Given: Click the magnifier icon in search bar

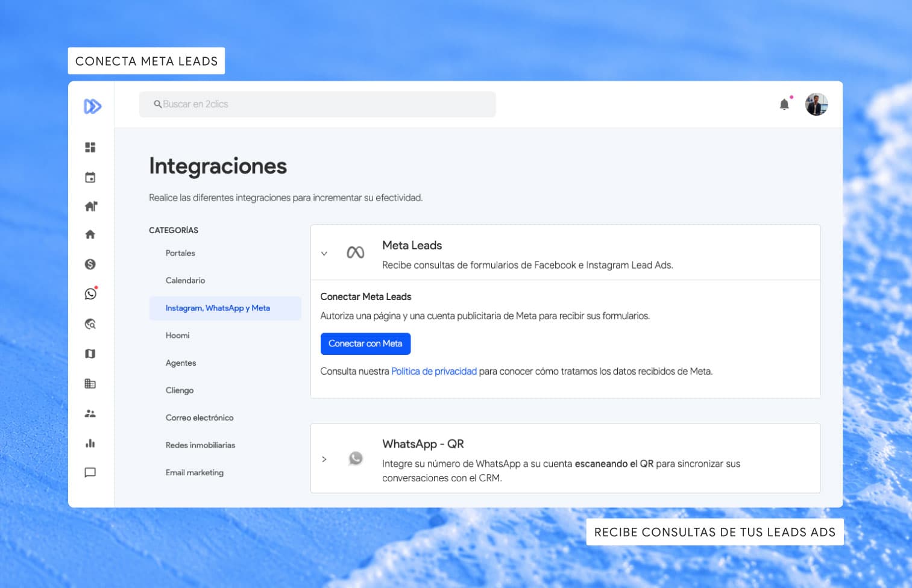Looking at the screenshot, I should pyautogui.click(x=158, y=104).
